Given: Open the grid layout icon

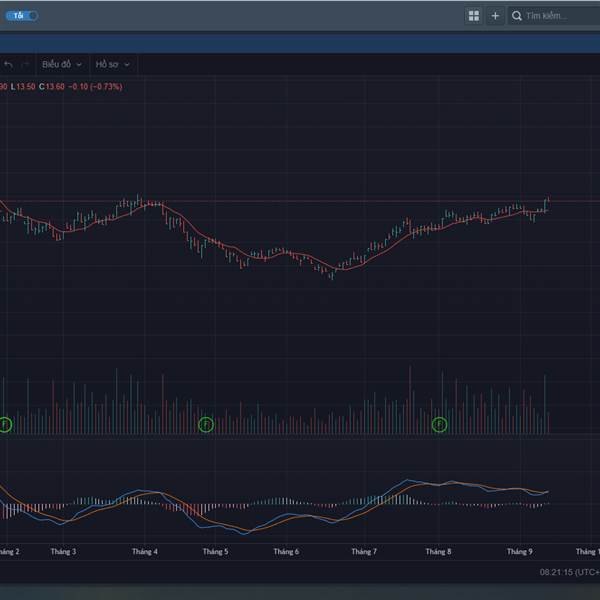Looking at the screenshot, I should click(x=474, y=16).
